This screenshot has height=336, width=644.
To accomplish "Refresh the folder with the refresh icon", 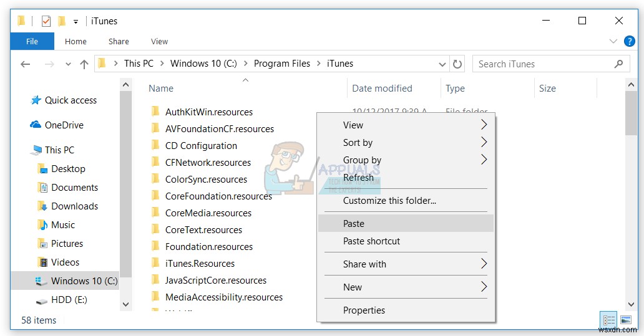I will point(457,64).
